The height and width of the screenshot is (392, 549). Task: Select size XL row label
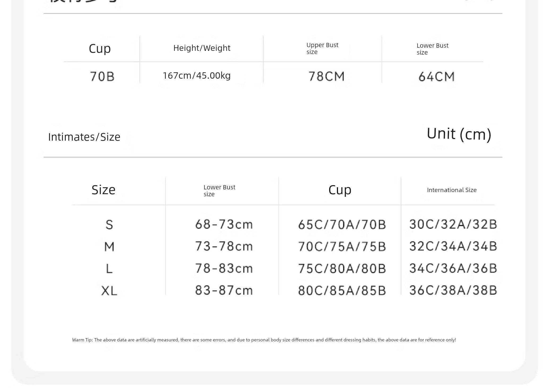click(x=109, y=291)
